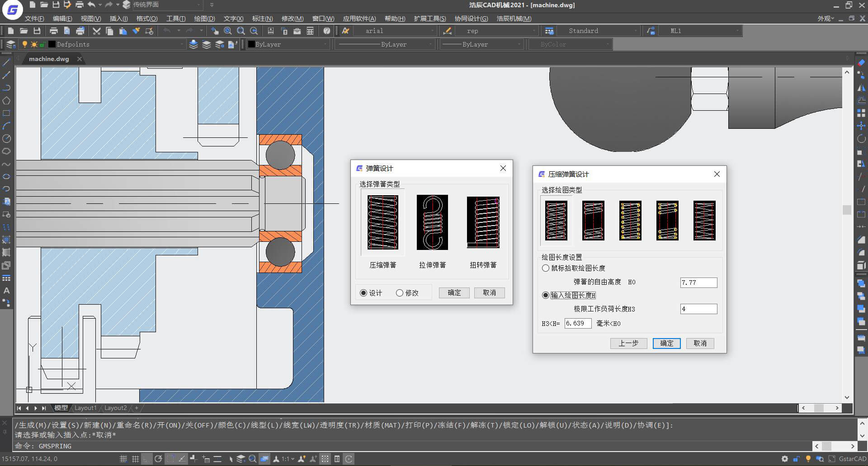Open the 绘图(D) menu

click(x=204, y=19)
